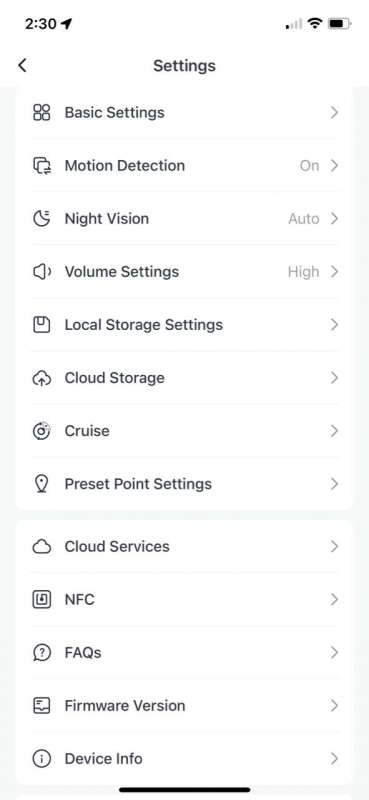Viewport: 369px width, 800px height.
Task: Tap the Basic Settings grid icon
Action: click(41, 112)
